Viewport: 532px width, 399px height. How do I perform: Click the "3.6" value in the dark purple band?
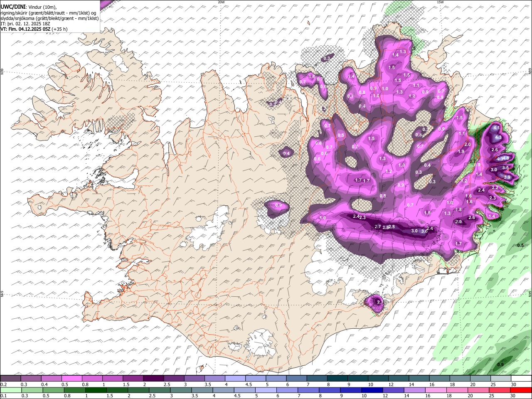(x=424, y=231)
